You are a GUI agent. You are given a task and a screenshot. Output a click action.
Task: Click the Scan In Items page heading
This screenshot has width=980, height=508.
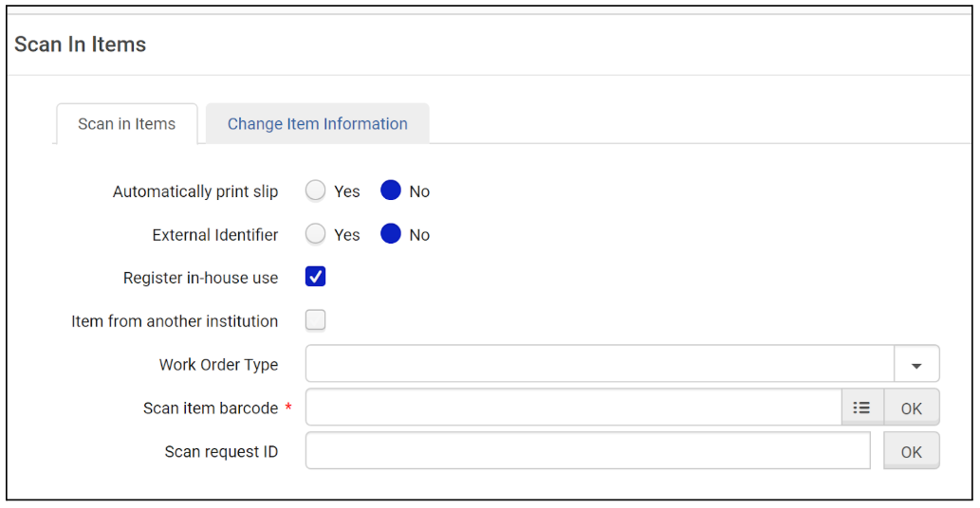click(x=81, y=45)
